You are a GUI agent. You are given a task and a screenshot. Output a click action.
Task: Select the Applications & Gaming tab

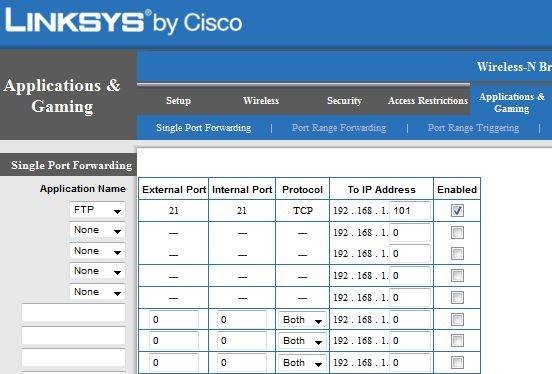click(x=512, y=102)
